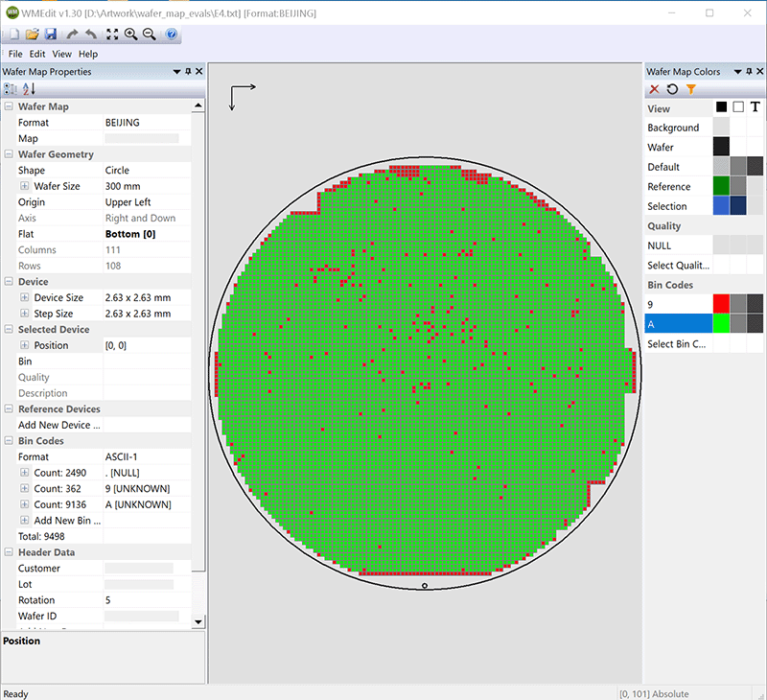
Task: Expand the Wafer Size property
Action: coord(25,186)
